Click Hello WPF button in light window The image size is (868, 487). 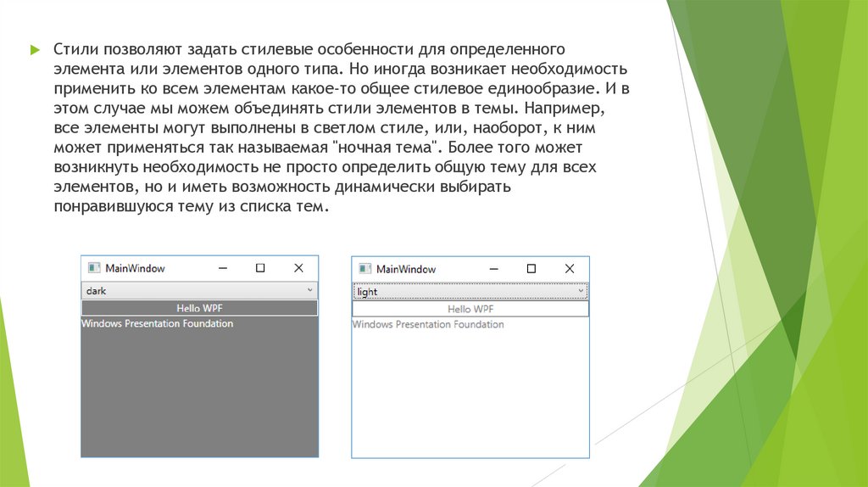pyautogui.click(x=470, y=309)
